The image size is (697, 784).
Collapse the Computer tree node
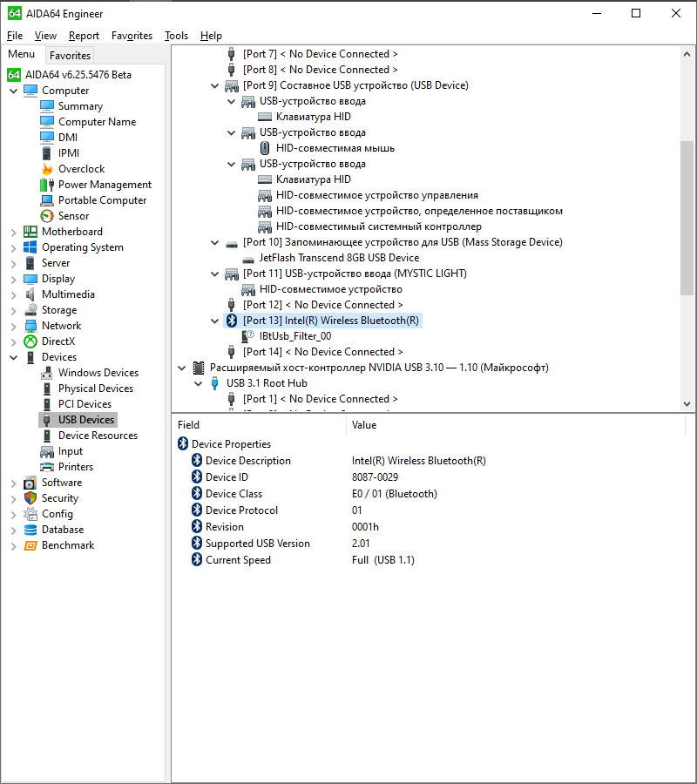[13, 91]
